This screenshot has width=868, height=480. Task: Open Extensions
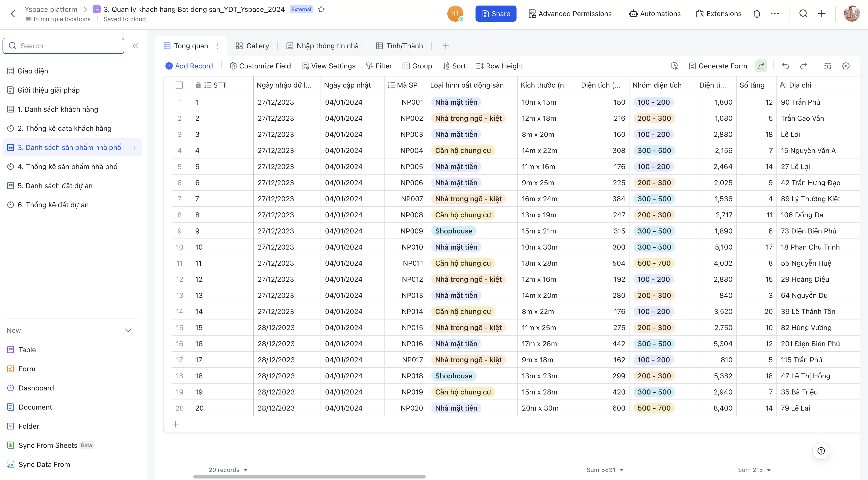[x=719, y=14]
